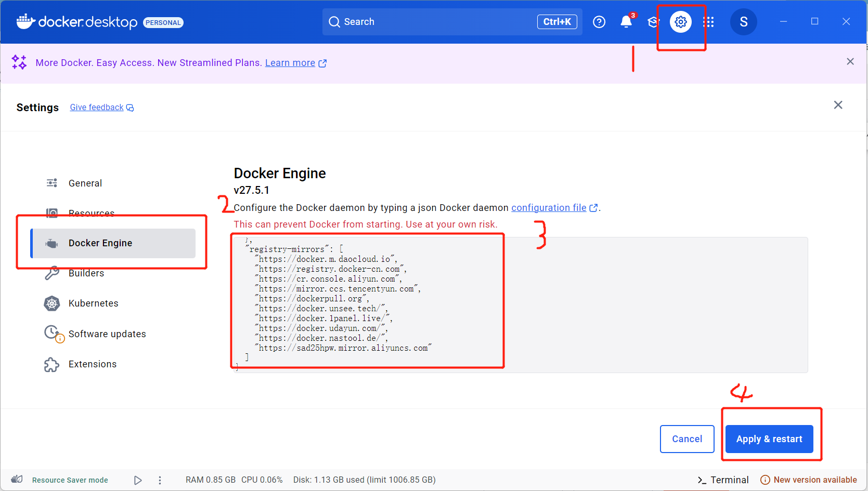Click the "https://dockerpull.org" mirror line
This screenshot has width=868, height=491.
click(312, 299)
